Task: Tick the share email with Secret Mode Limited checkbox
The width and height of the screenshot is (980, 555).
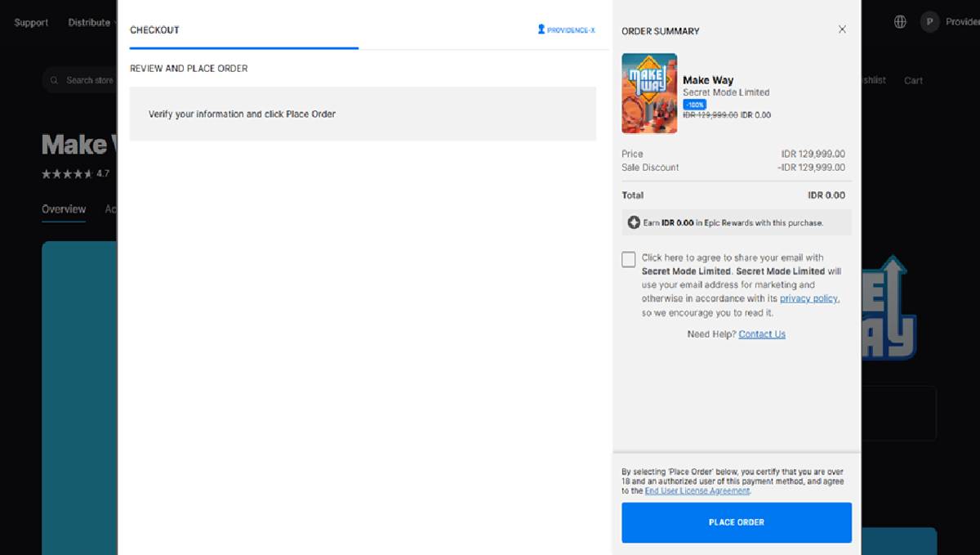Action: coord(628,259)
